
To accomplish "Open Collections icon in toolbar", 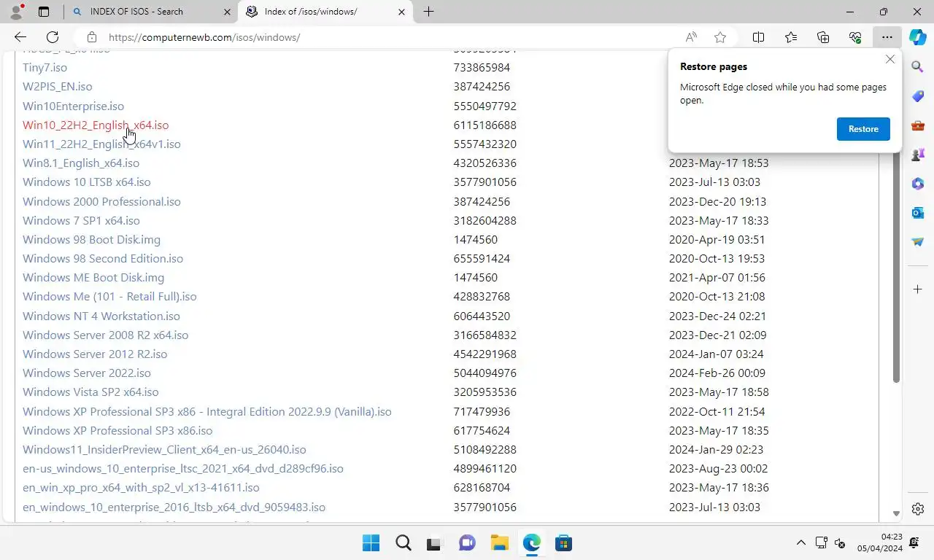I will (x=823, y=37).
